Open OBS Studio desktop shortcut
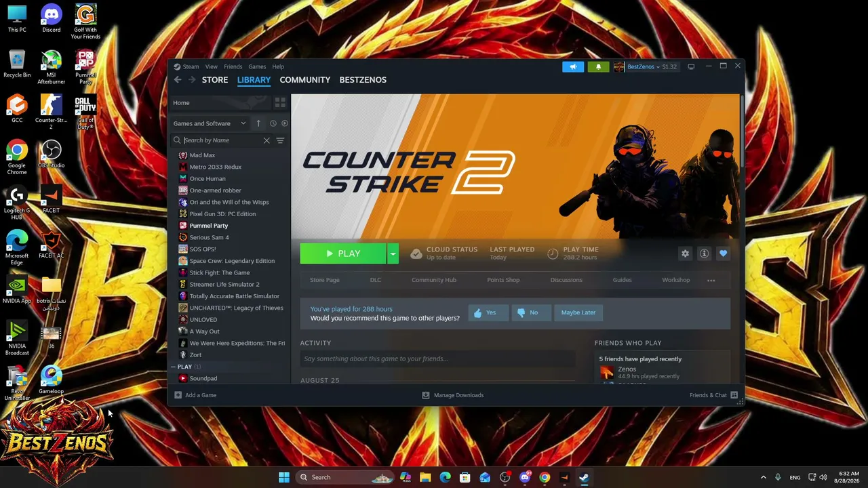868x488 pixels. (x=51, y=155)
